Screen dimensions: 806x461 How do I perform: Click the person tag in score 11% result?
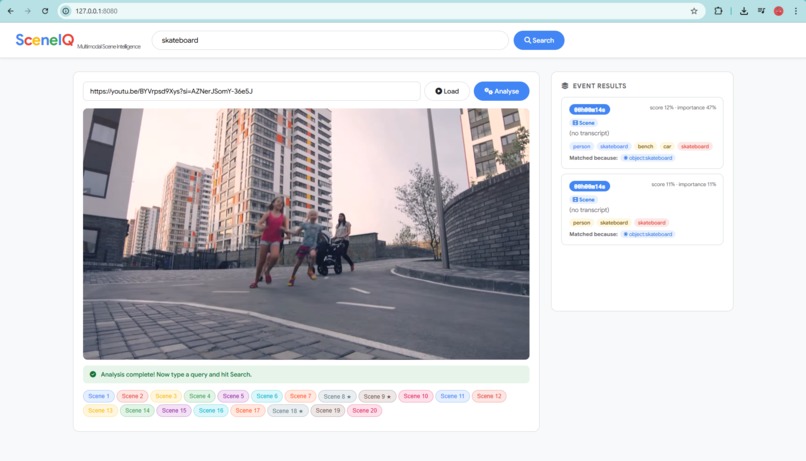pos(581,223)
